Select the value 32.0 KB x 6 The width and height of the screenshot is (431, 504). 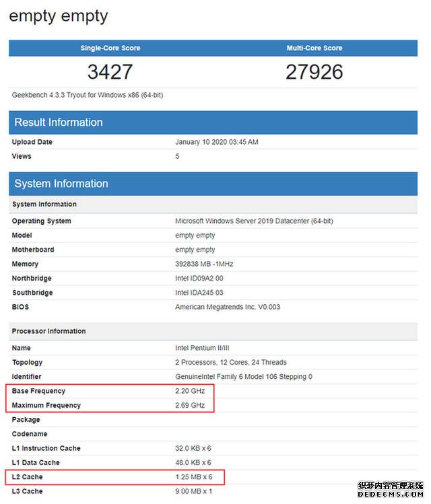coord(193,448)
